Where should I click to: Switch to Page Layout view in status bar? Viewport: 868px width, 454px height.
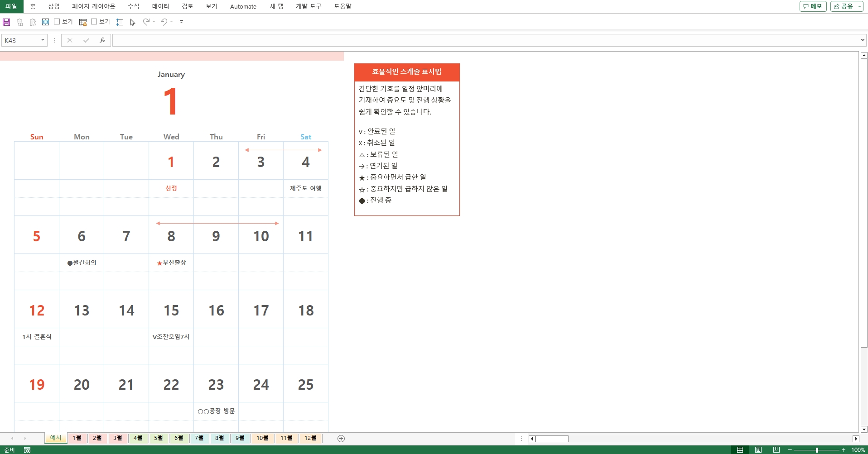tap(758, 450)
